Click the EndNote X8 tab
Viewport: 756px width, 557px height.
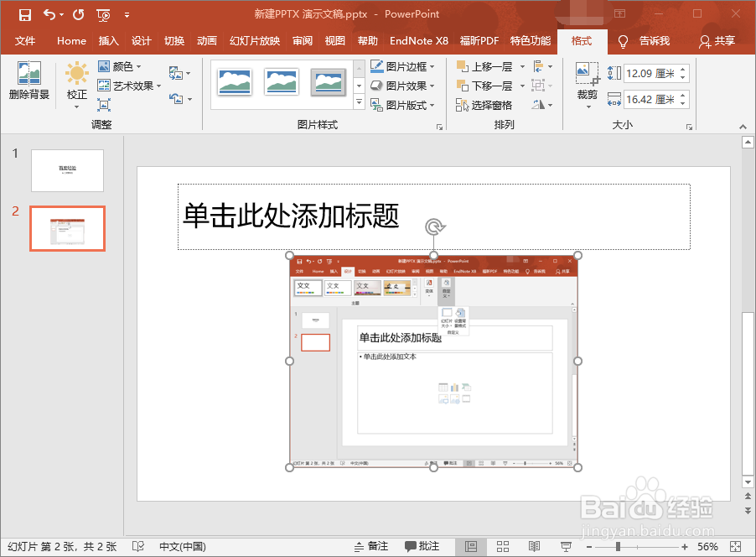coord(419,40)
